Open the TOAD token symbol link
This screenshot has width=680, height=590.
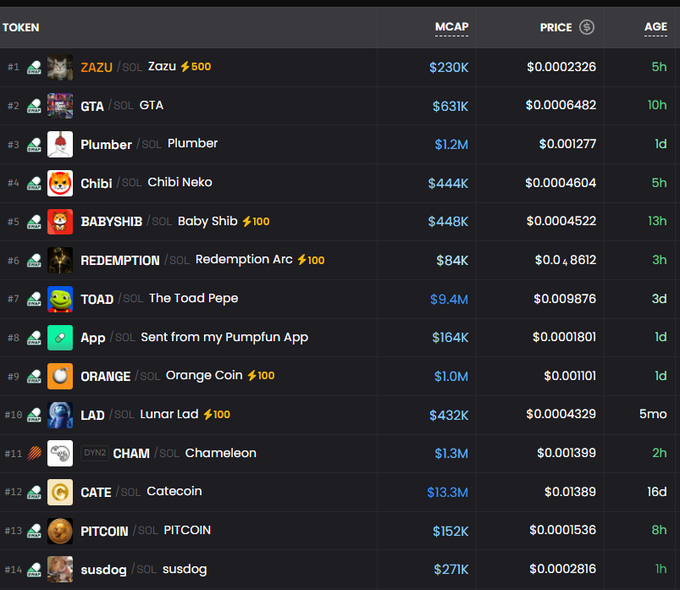point(97,299)
